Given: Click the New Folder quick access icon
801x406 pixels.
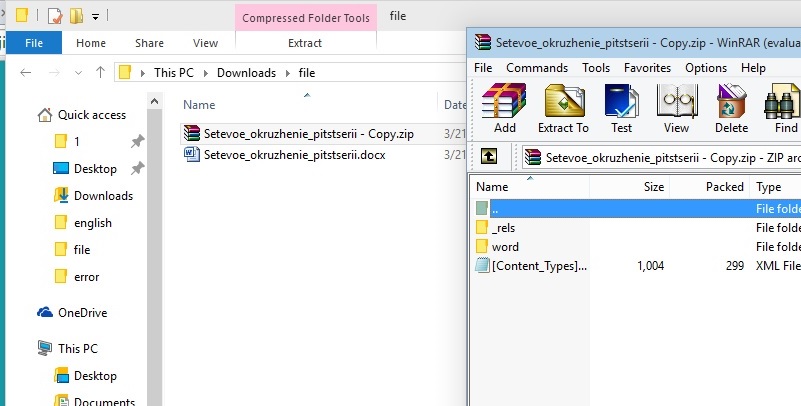Looking at the screenshot, I should pos(77,16).
